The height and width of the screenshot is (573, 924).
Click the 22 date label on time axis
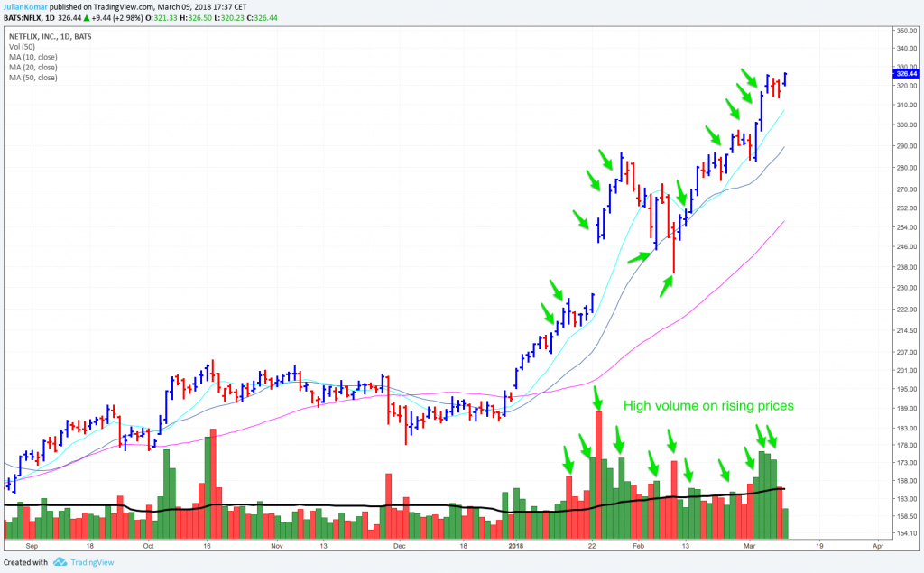[592, 546]
